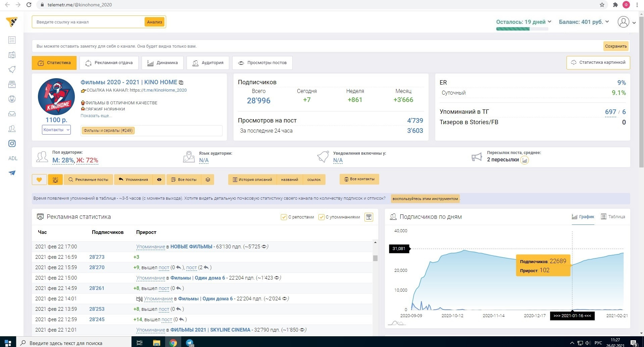The width and height of the screenshot is (644, 347).
Task: Open File Explorer from the taskbar
Action: (157, 343)
